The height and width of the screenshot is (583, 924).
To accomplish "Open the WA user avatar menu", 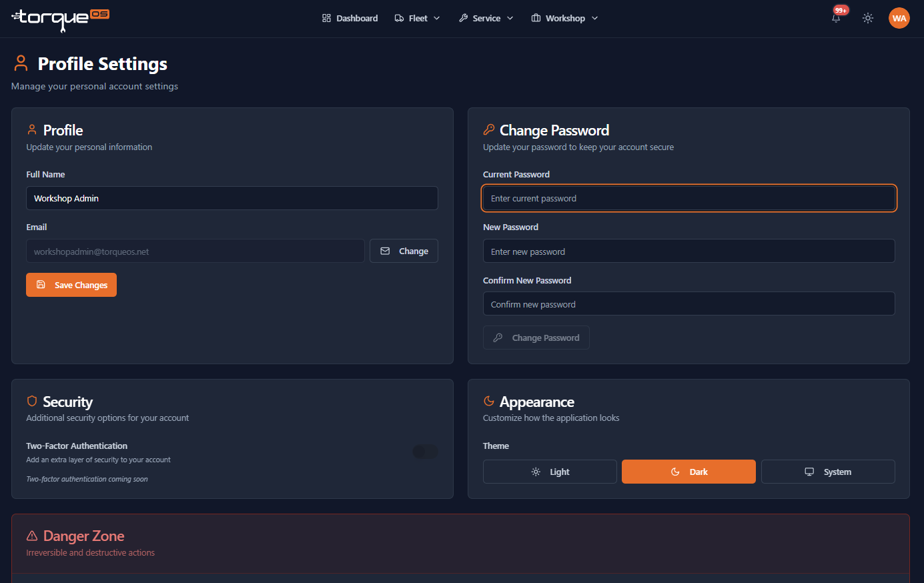I will click(899, 18).
